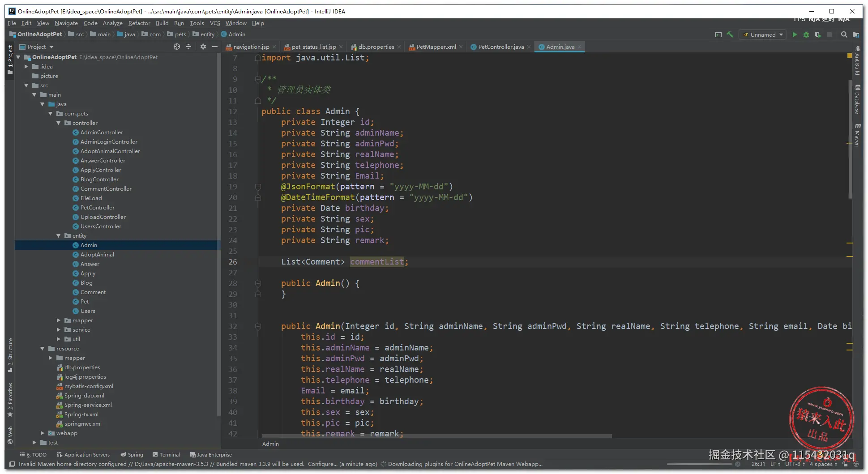
Task: Open the Terminal tool window
Action: coord(167,455)
